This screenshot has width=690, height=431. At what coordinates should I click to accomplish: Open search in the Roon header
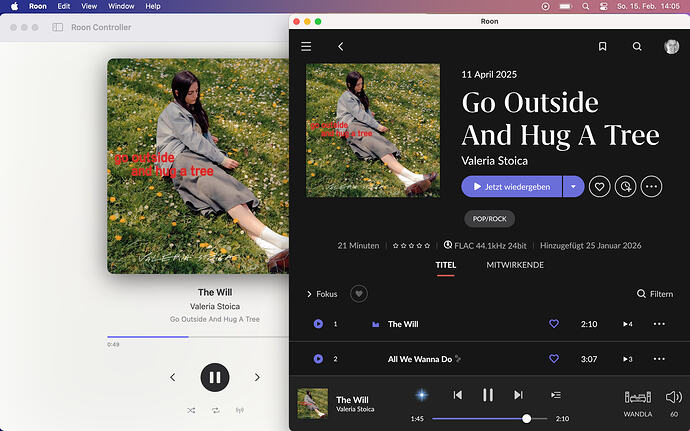coord(637,46)
